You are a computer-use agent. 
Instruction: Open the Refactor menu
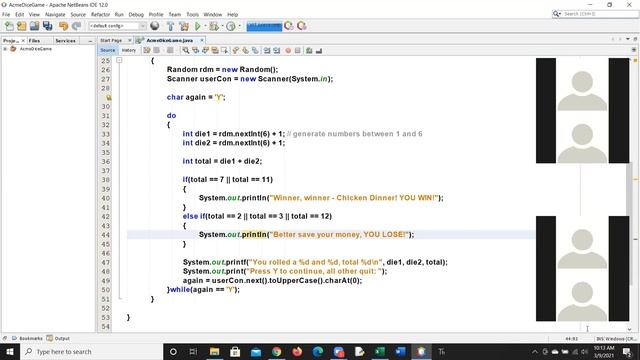[x=100, y=14]
